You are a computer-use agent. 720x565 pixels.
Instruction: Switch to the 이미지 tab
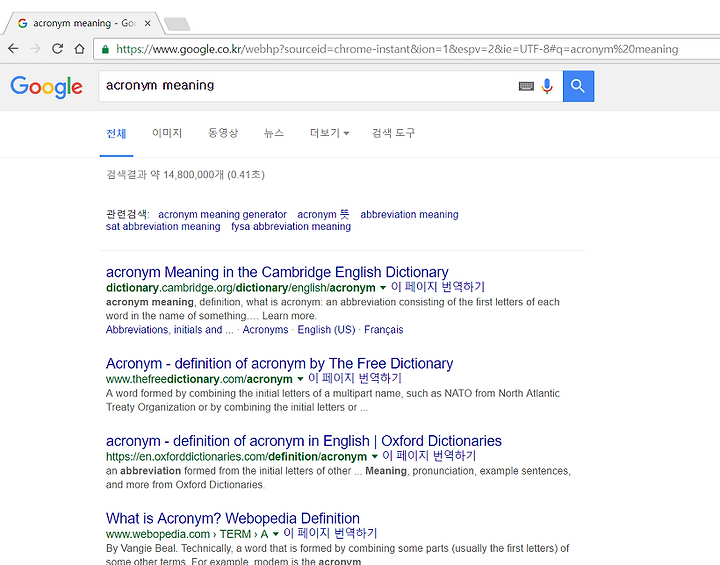coord(167,133)
